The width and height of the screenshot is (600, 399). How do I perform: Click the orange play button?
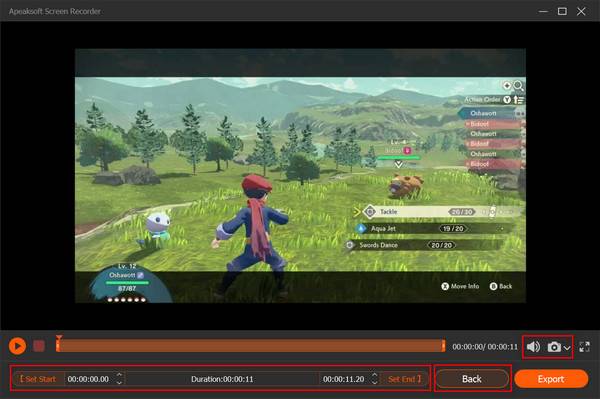tap(17, 346)
